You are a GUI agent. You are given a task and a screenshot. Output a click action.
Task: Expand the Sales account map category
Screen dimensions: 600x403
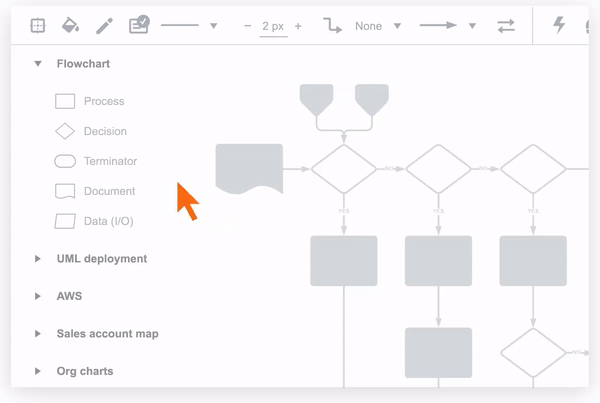[38, 334]
